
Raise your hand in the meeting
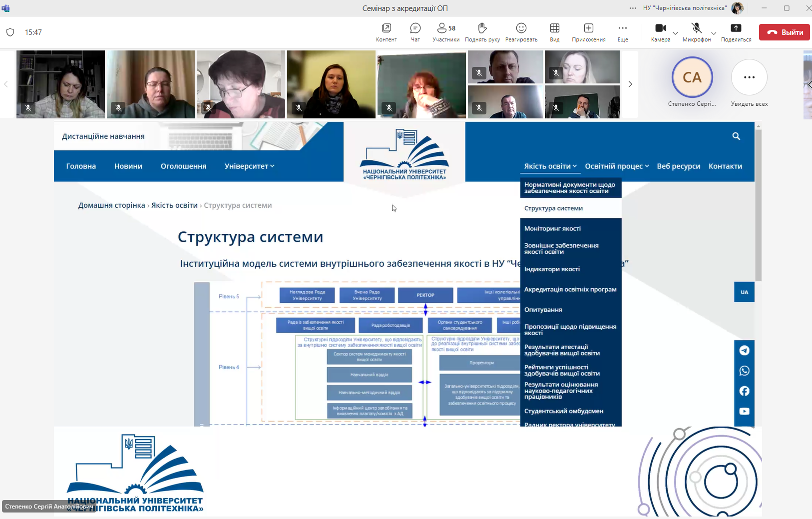pos(482,28)
